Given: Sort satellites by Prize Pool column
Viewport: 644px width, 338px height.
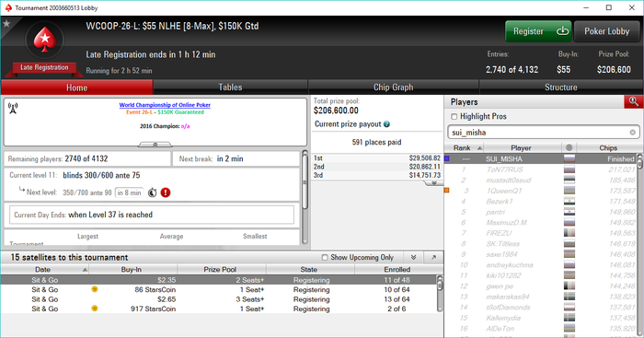Looking at the screenshot, I should click(x=222, y=269).
